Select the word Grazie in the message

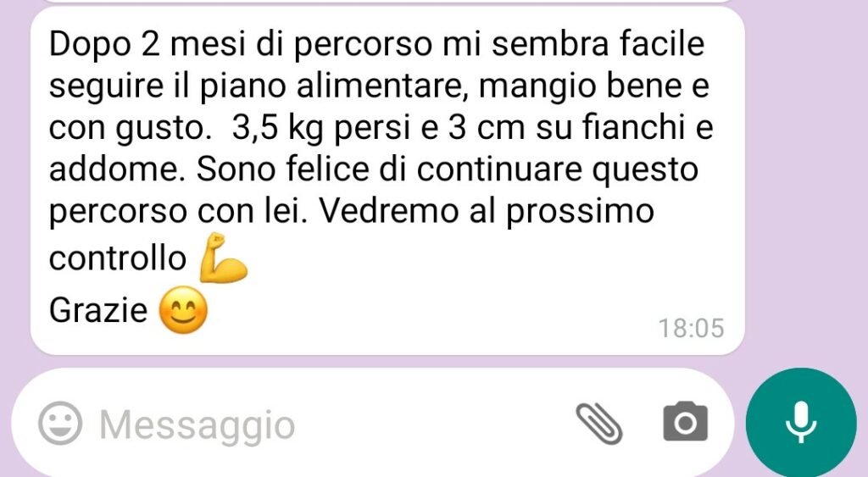[x=98, y=310]
